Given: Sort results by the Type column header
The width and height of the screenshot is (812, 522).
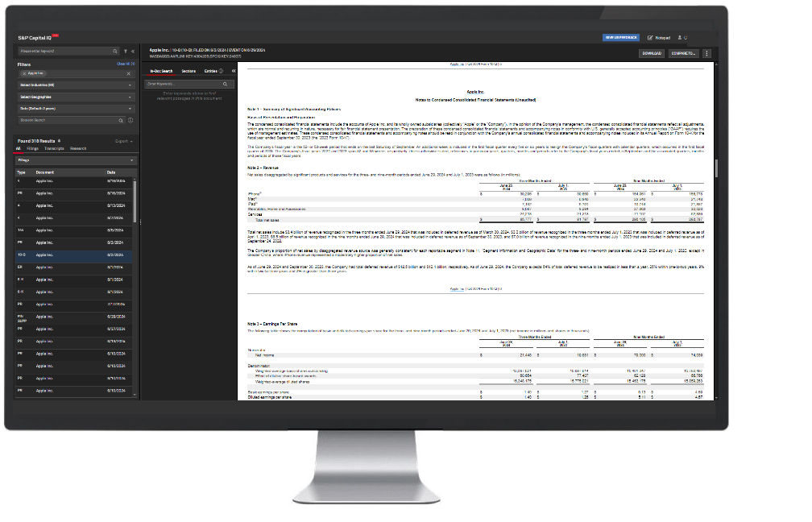Looking at the screenshot, I should (x=21, y=172).
